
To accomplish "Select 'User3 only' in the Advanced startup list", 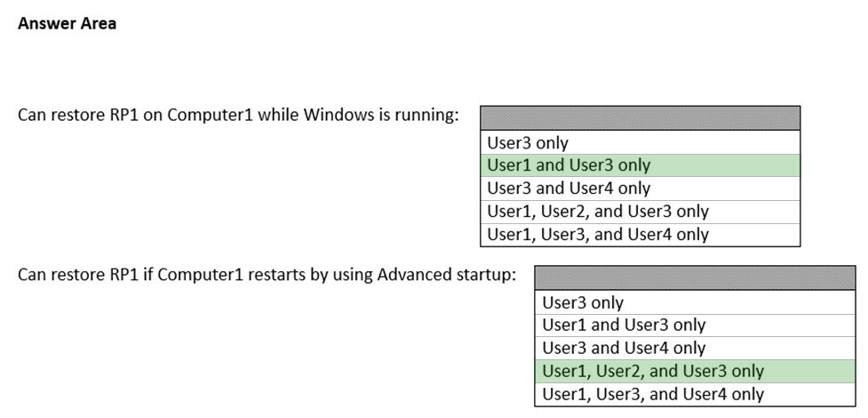I will 695,302.
